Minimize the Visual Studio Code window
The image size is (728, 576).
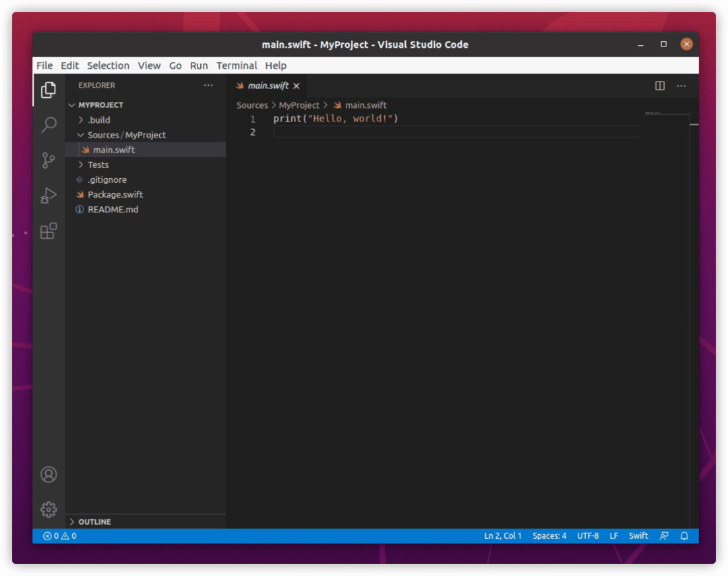point(641,44)
